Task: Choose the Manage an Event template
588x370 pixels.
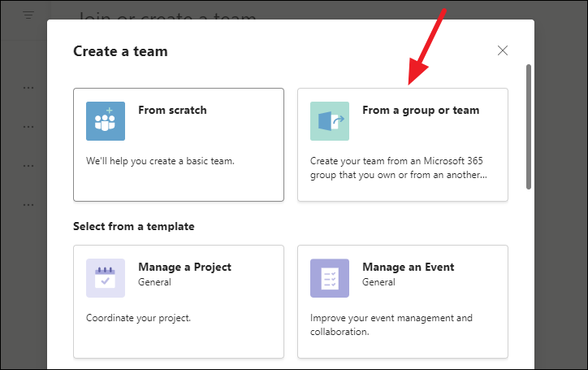Action: point(403,302)
